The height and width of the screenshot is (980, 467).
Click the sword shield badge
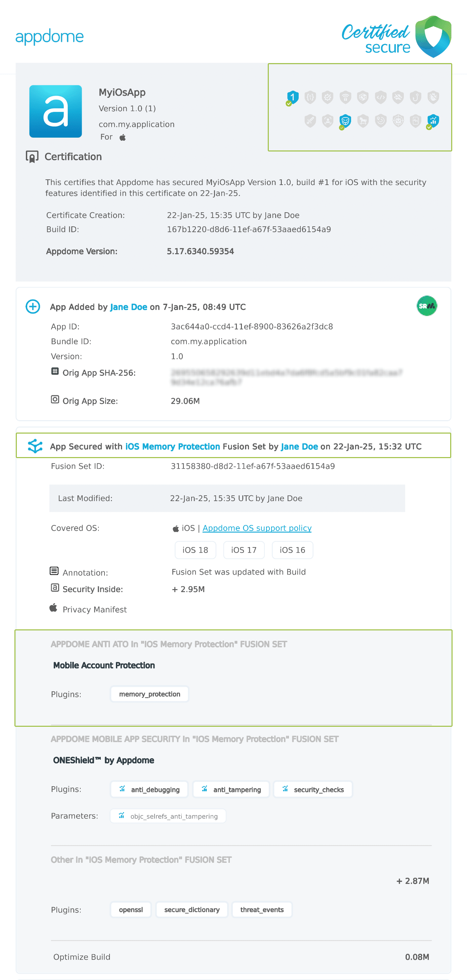click(310, 121)
